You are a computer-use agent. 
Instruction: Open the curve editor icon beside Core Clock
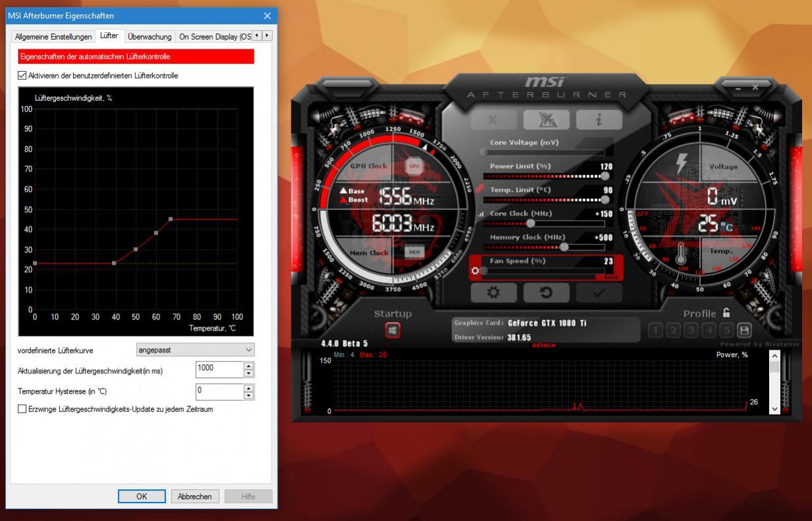[x=480, y=214]
